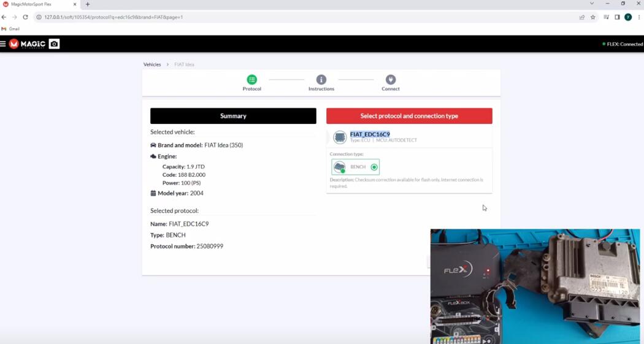The width and height of the screenshot is (644, 344).
Task: Click the ECU chip icon beside FIAT_EDC16C9
Action: [340, 137]
